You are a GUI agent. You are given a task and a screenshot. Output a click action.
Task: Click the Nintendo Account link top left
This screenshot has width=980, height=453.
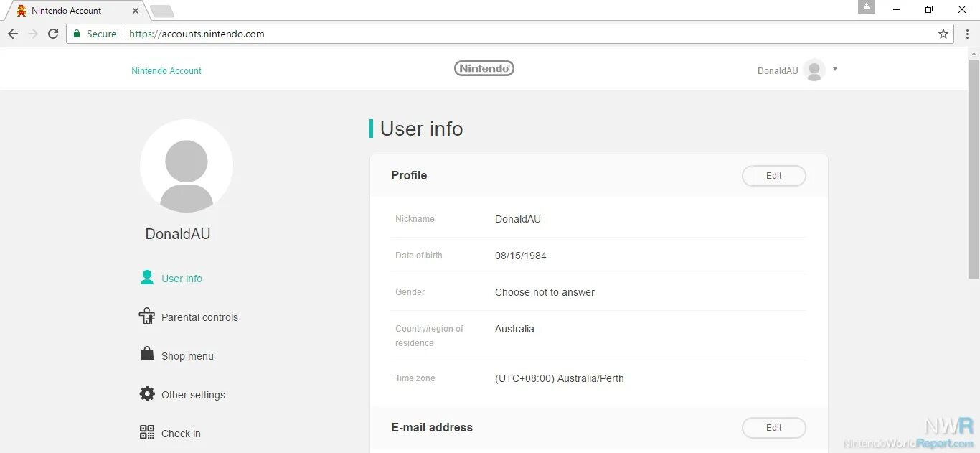[166, 70]
